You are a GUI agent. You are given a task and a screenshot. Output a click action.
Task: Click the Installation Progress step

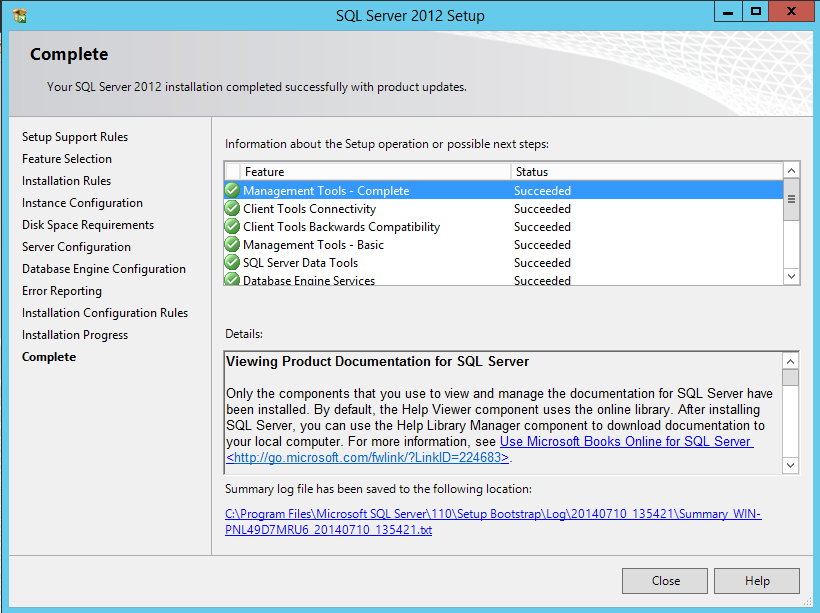(75, 335)
